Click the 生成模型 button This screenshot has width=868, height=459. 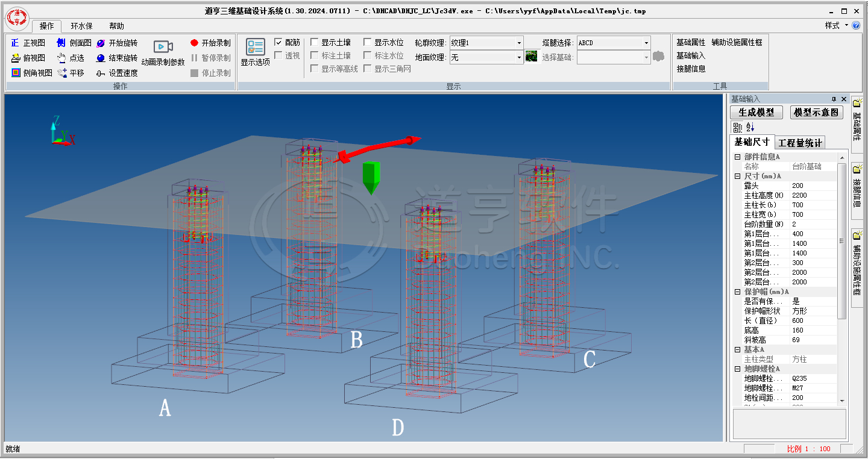[756, 112]
